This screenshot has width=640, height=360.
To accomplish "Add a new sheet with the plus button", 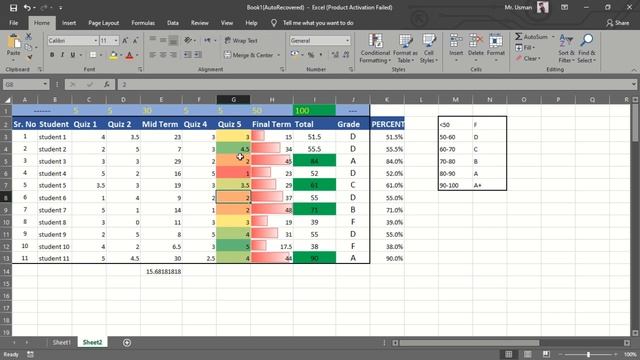I will [x=127, y=342].
